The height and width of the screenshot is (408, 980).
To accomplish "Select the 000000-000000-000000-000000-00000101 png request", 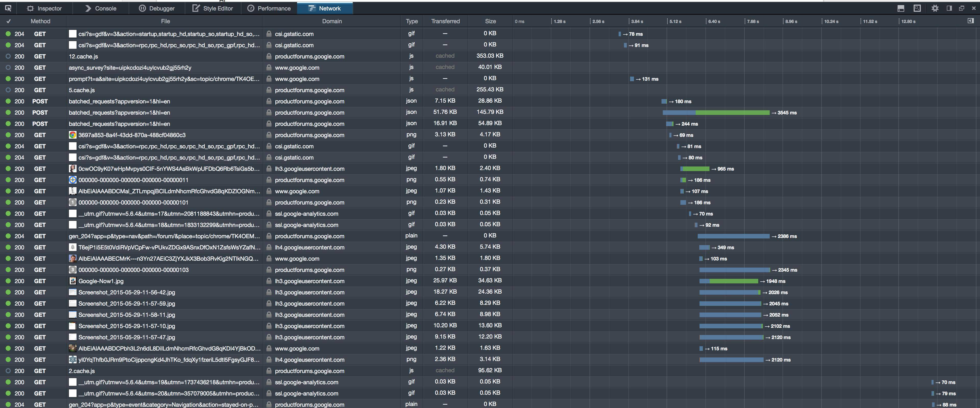I will (x=490, y=202).
